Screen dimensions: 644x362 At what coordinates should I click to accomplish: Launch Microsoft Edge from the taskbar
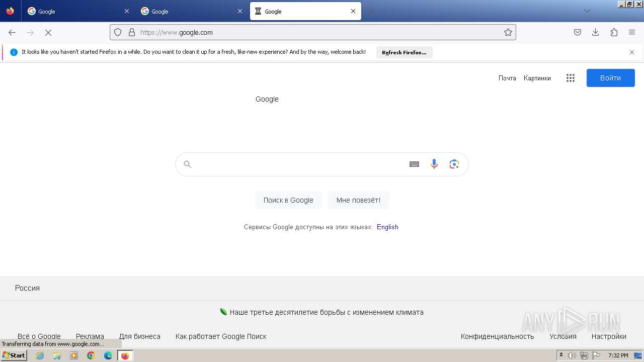pyautogui.click(x=108, y=355)
